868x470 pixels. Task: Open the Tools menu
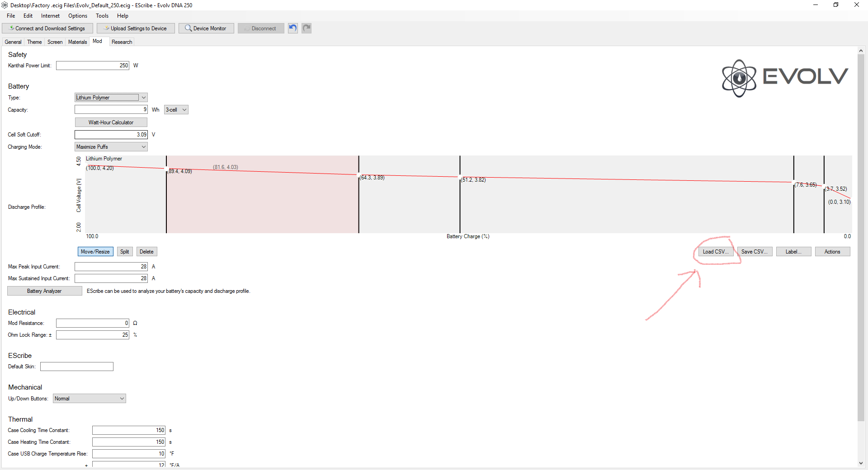pos(102,16)
